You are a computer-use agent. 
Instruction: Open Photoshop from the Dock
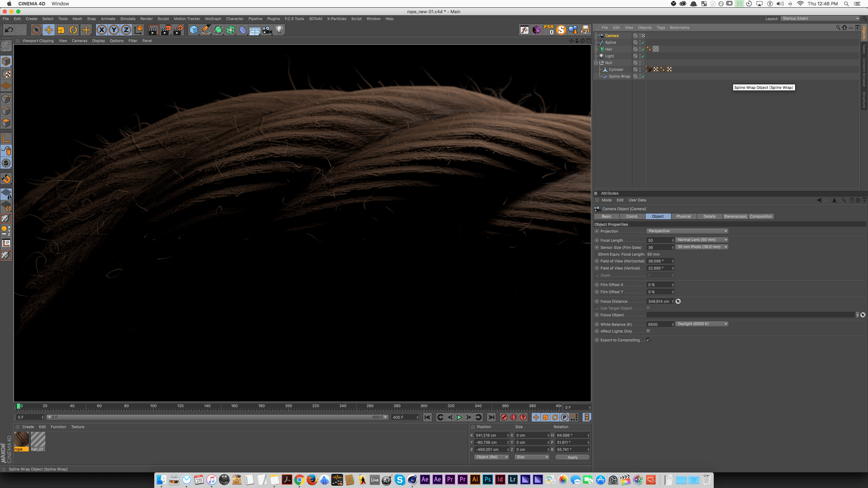(x=487, y=480)
